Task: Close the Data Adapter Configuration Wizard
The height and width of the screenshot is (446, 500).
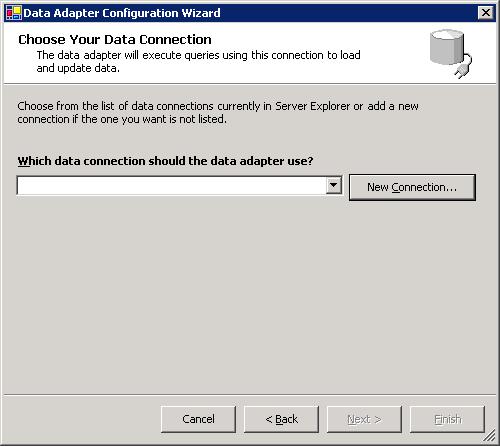Action: [486, 13]
